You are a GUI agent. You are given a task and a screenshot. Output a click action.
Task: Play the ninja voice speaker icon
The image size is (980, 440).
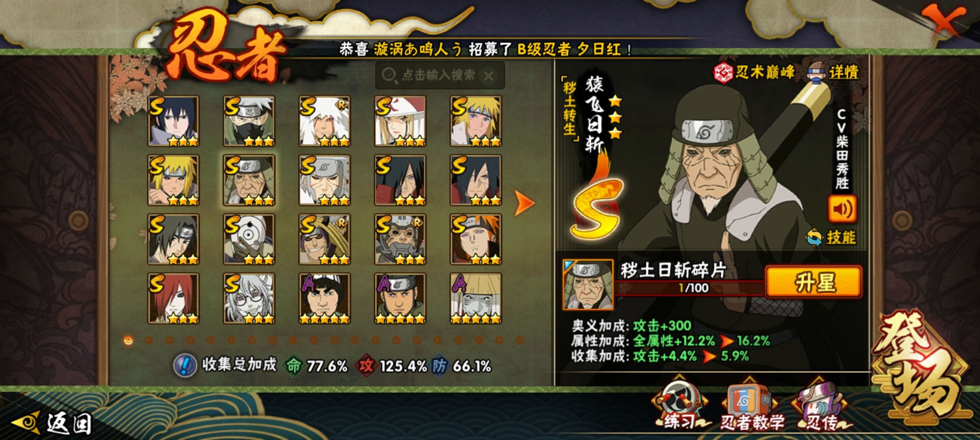pos(842,209)
